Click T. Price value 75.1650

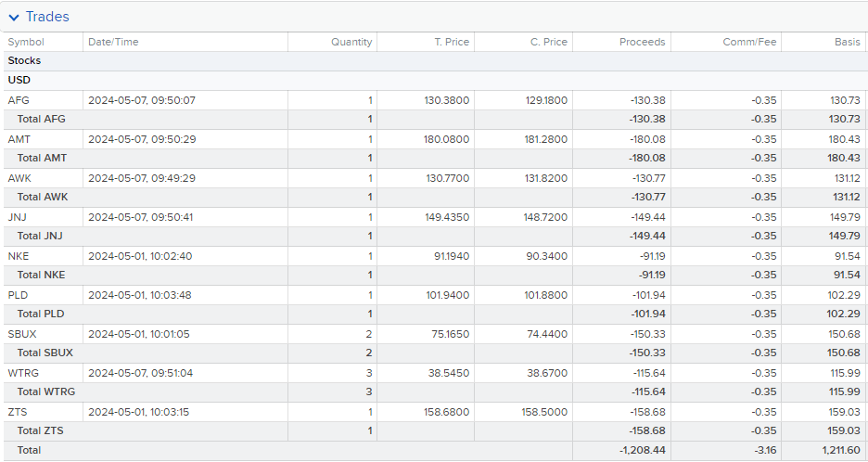451,334
